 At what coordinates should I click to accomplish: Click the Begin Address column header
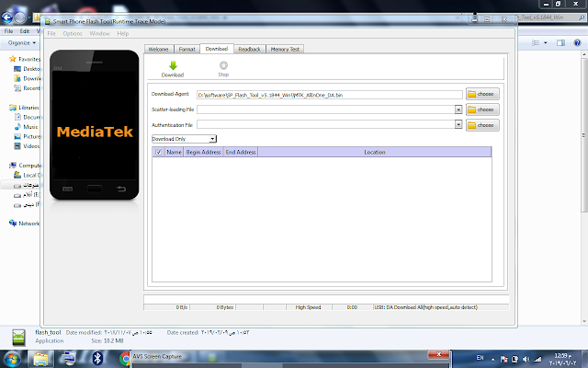[x=204, y=152]
